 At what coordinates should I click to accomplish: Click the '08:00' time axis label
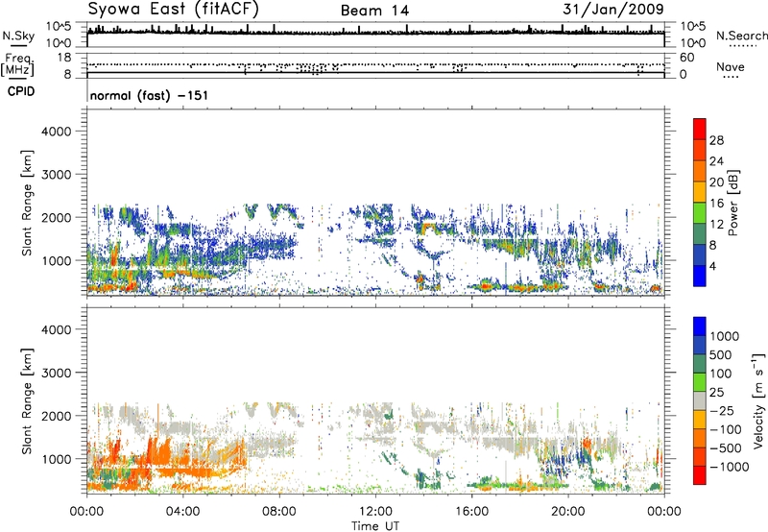point(278,512)
